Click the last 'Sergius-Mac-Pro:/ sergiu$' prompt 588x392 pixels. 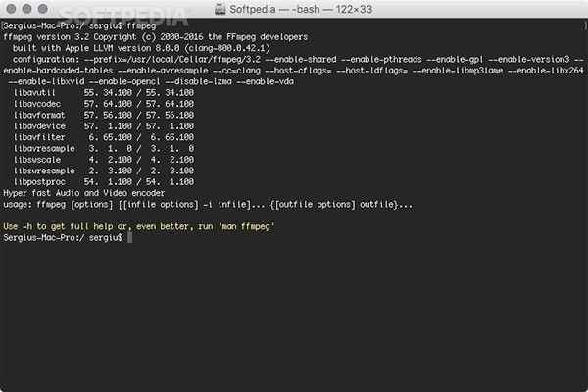click(x=63, y=238)
